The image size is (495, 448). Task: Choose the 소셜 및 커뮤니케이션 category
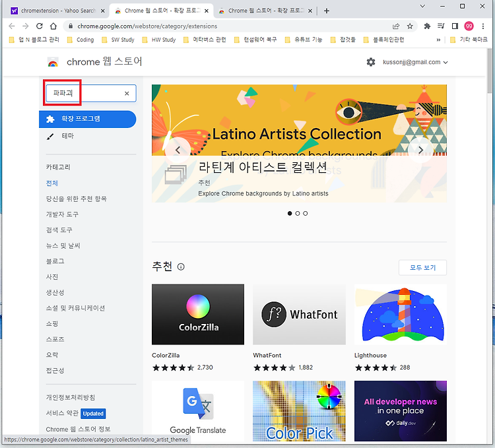pyautogui.click(x=75, y=308)
